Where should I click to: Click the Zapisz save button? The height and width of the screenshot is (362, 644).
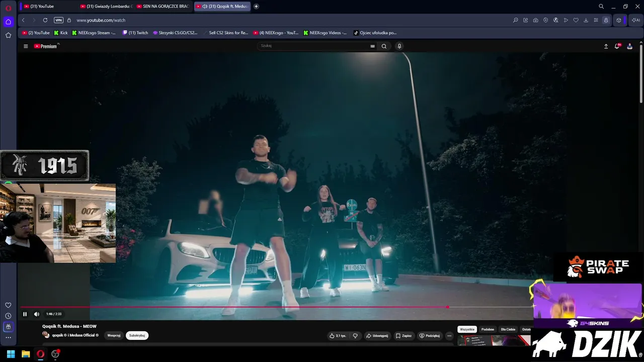[404, 336]
